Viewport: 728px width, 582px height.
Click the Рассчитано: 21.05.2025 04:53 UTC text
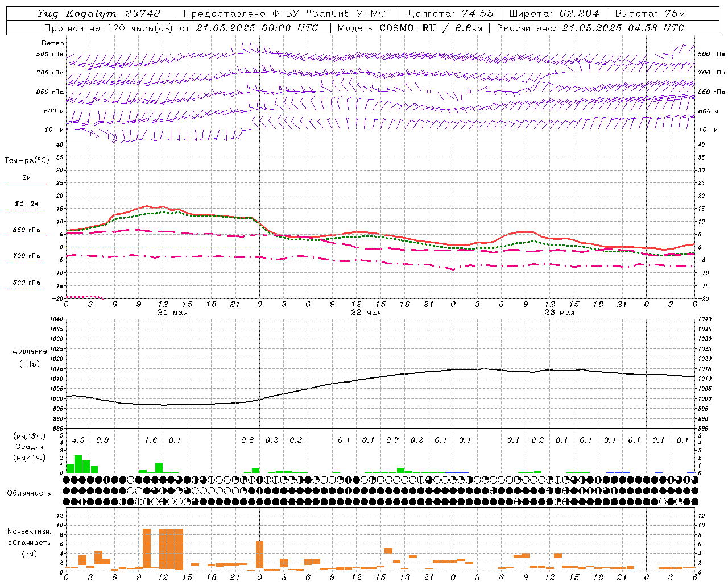[590, 28]
